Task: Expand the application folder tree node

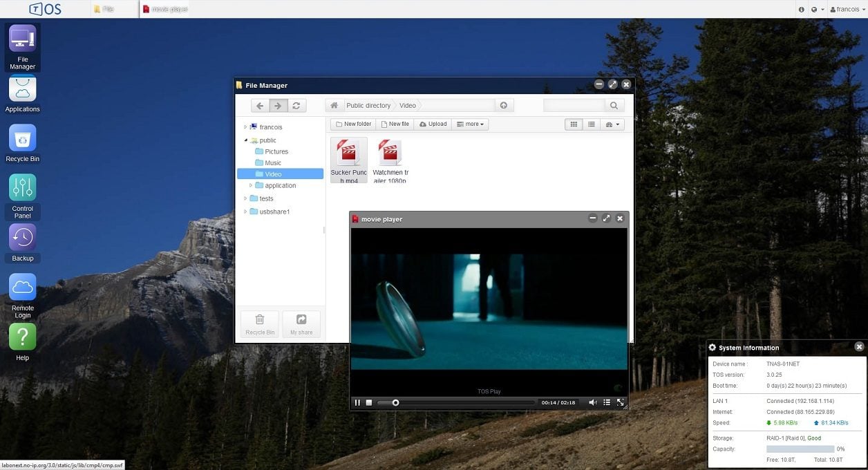Action: point(251,185)
